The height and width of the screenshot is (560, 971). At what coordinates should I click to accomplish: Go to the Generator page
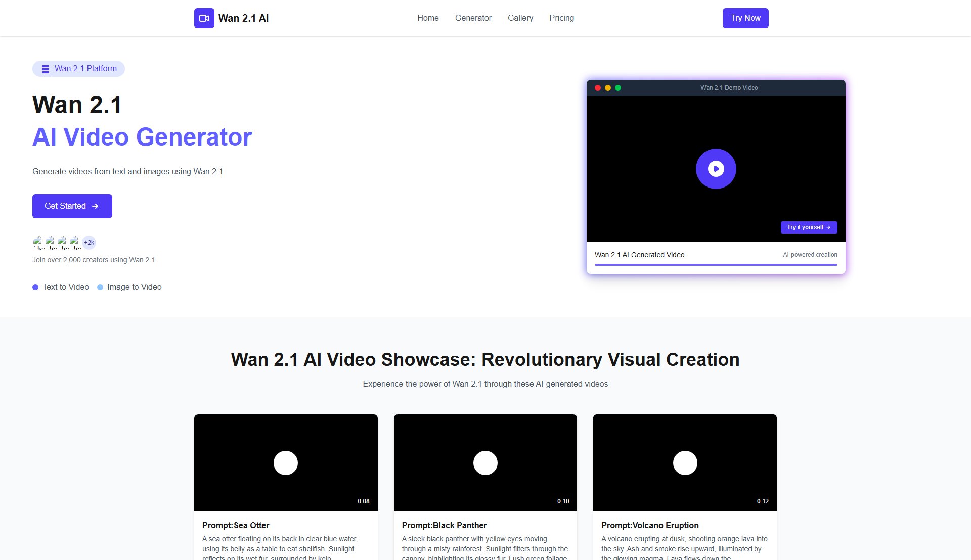473,18
